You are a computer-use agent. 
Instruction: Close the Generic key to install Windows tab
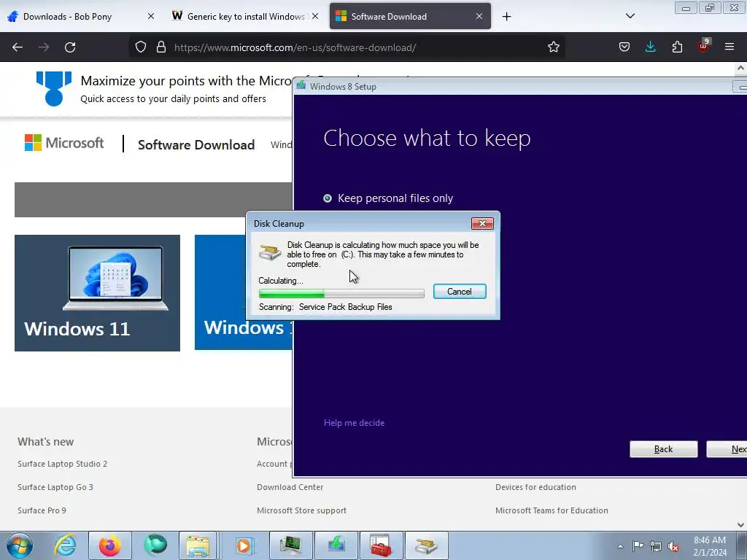(x=315, y=17)
